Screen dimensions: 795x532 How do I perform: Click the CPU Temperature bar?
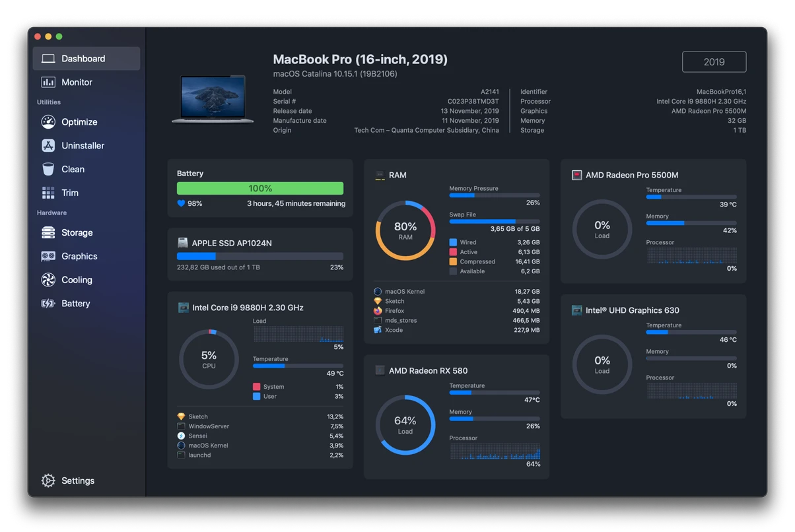(298, 366)
